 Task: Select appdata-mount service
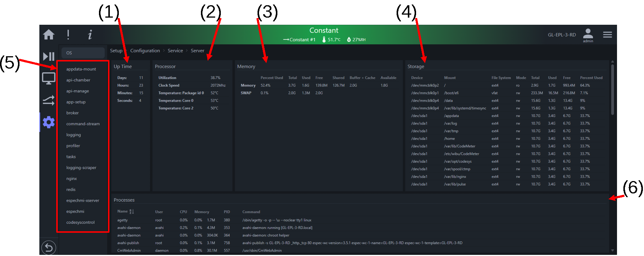tap(81, 69)
